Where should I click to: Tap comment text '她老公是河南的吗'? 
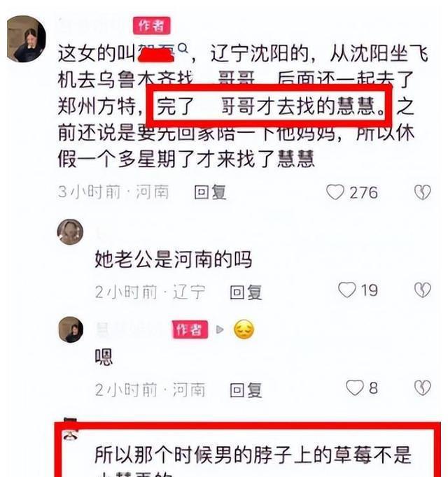pyautogui.click(x=174, y=259)
